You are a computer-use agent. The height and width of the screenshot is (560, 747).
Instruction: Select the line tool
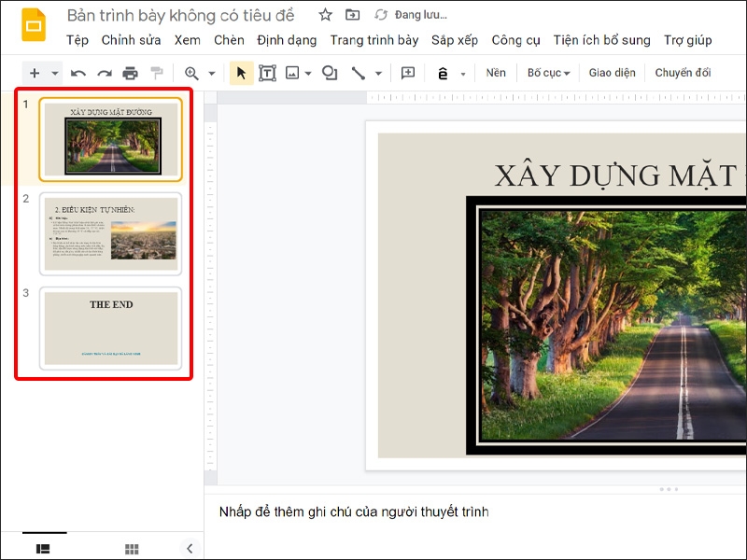(x=359, y=73)
